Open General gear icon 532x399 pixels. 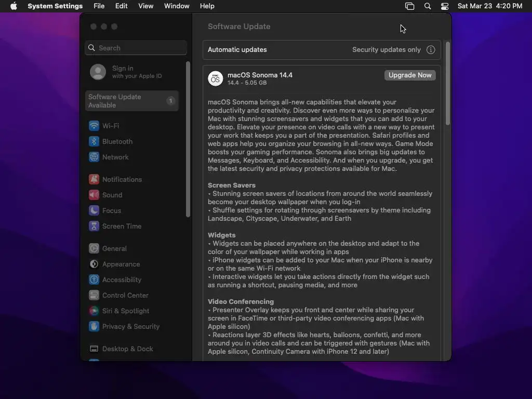point(94,248)
